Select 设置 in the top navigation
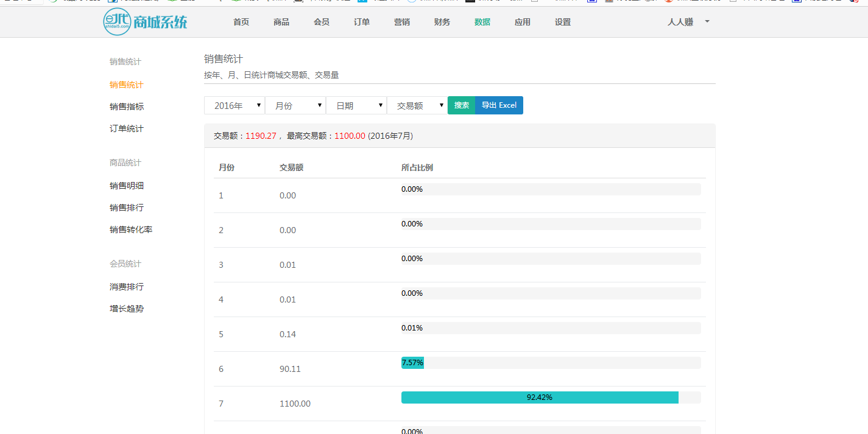The width and height of the screenshot is (868, 434). pos(563,22)
